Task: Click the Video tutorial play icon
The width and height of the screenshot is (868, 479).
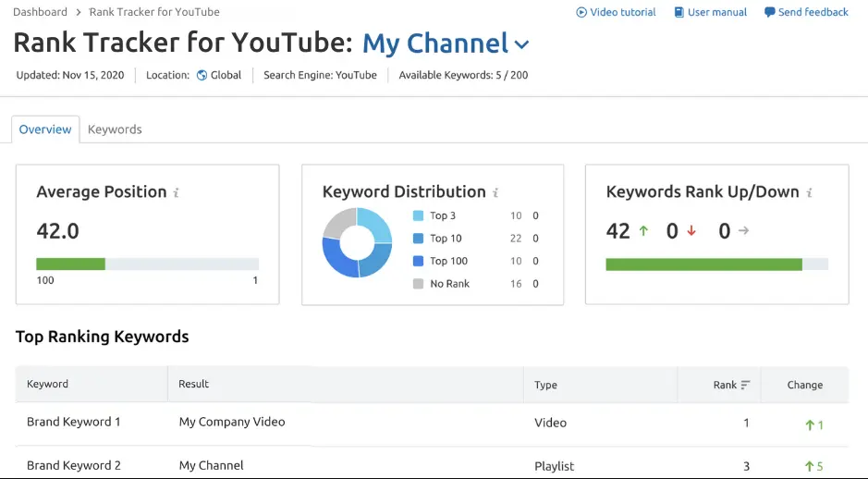Action: [x=581, y=13]
